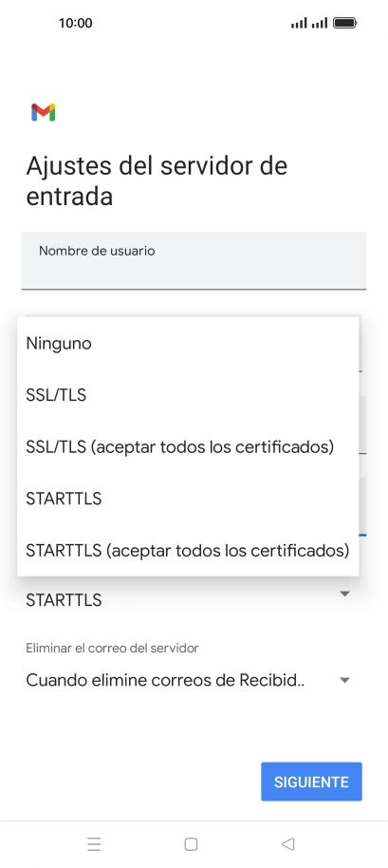Choose Ninguno from the security list
The width and height of the screenshot is (388, 868).
(188, 343)
